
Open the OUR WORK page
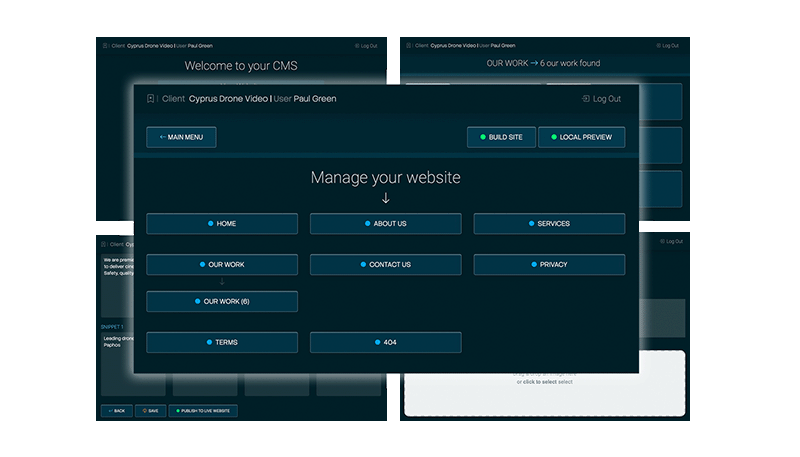pyautogui.click(x=222, y=265)
